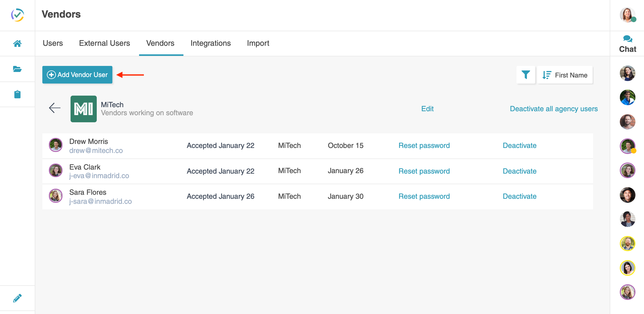This screenshot has height=314, width=644.
Task: Open the First Name sort dropdown
Action: 565,75
